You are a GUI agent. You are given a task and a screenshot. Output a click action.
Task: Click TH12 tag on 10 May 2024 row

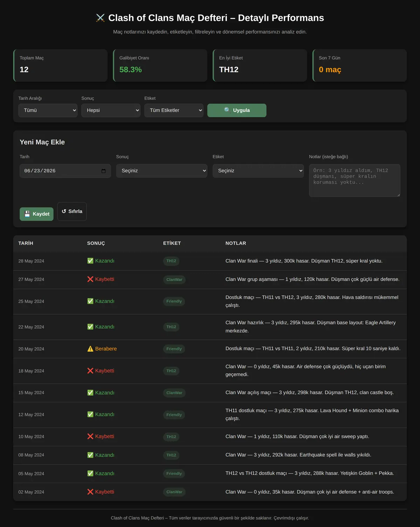click(171, 437)
